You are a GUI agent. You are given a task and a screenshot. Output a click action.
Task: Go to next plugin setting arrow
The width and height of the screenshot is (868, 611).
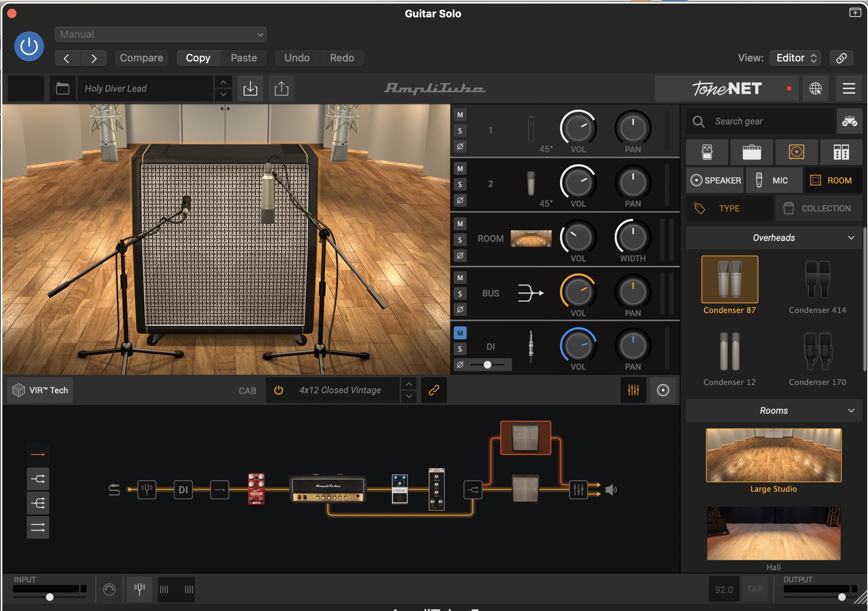click(94, 58)
